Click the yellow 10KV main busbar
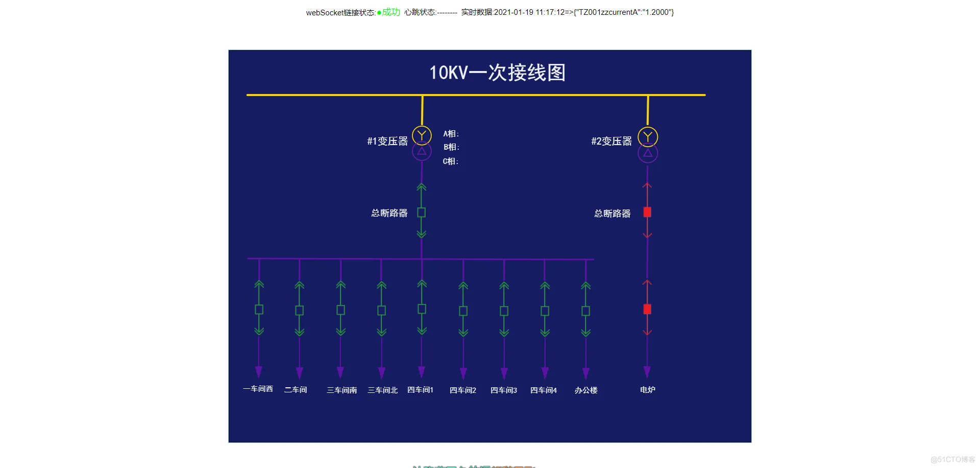The image size is (980, 468). [476, 95]
